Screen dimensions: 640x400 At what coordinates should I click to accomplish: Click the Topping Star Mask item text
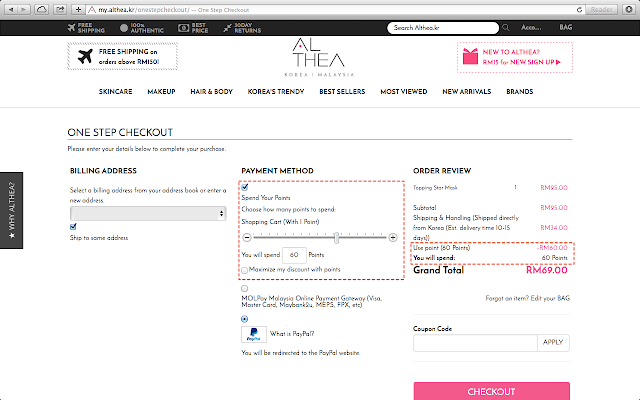click(x=435, y=188)
